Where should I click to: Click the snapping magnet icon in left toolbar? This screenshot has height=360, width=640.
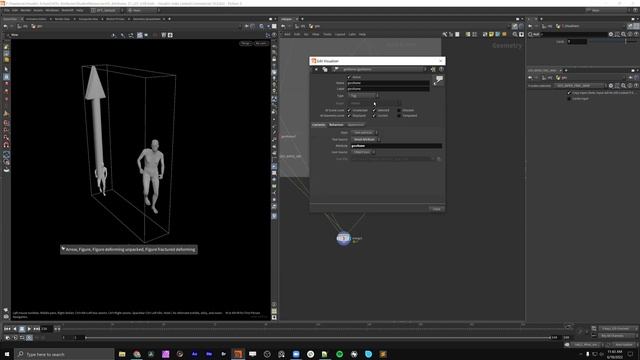coord(6,145)
